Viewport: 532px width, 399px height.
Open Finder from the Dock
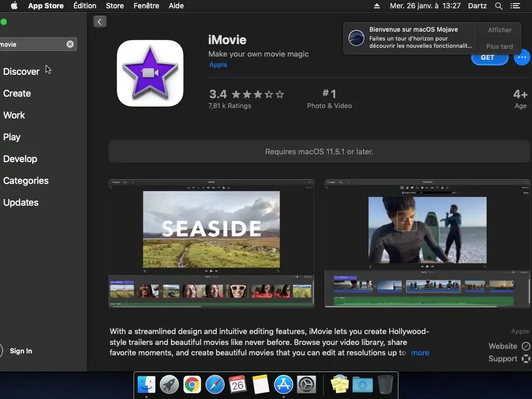tap(146, 384)
